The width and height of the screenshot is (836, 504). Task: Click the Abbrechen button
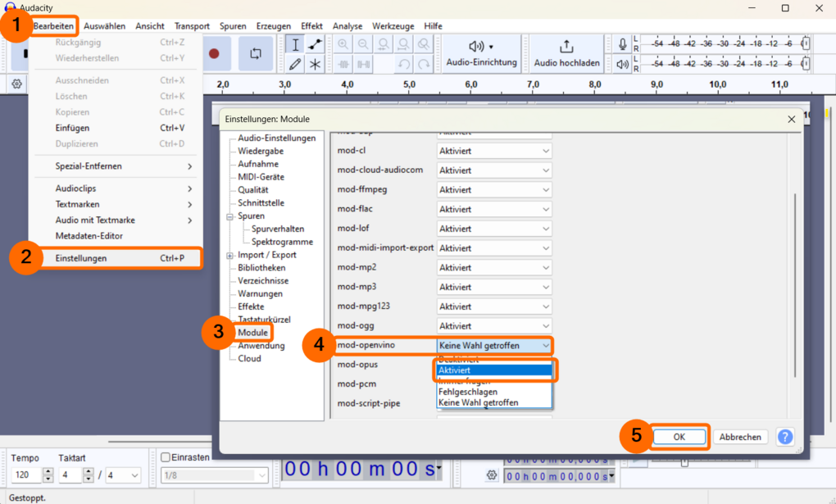coord(740,437)
